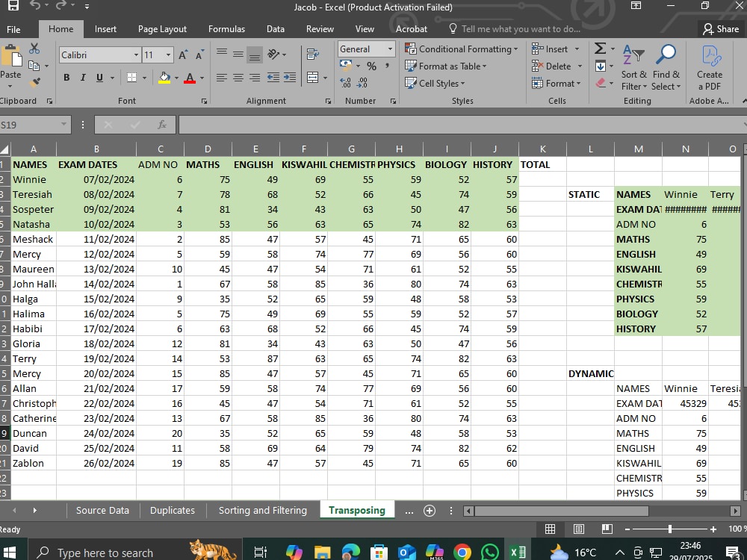Click the Fill down-arrow icon
This screenshot has height=560, width=747.
pyautogui.click(x=601, y=66)
